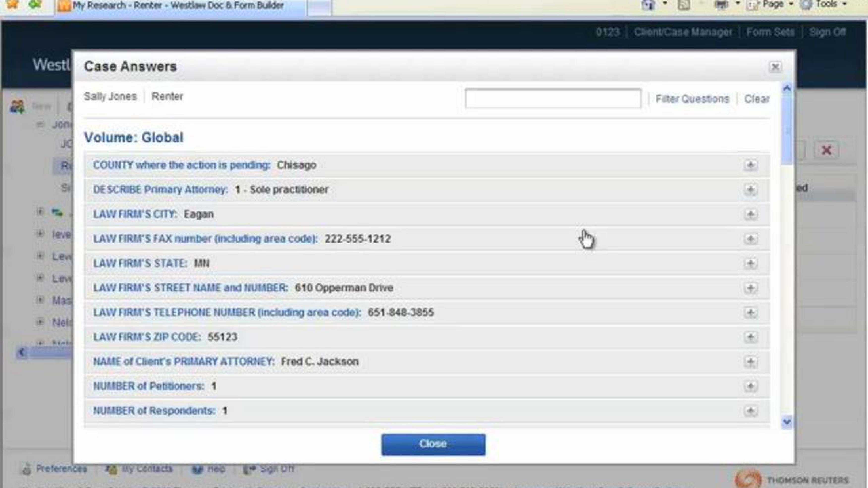
Task: Open plus icon for LAW FIRM'S ZIP CODE
Action: pyautogui.click(x=750, y=337)
